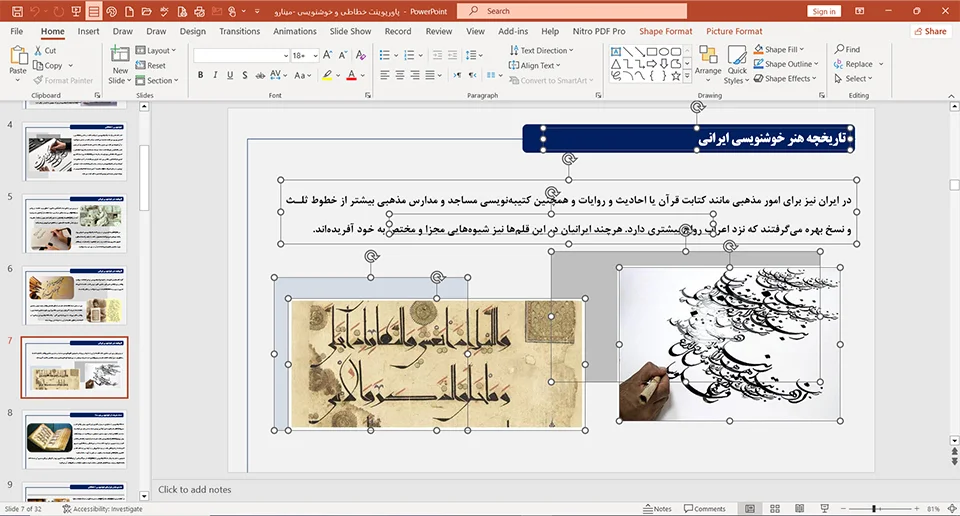This screenshot has height=516, width=960.
Task: Click the Reset slide icon
Action: click(x=140, y=65)
